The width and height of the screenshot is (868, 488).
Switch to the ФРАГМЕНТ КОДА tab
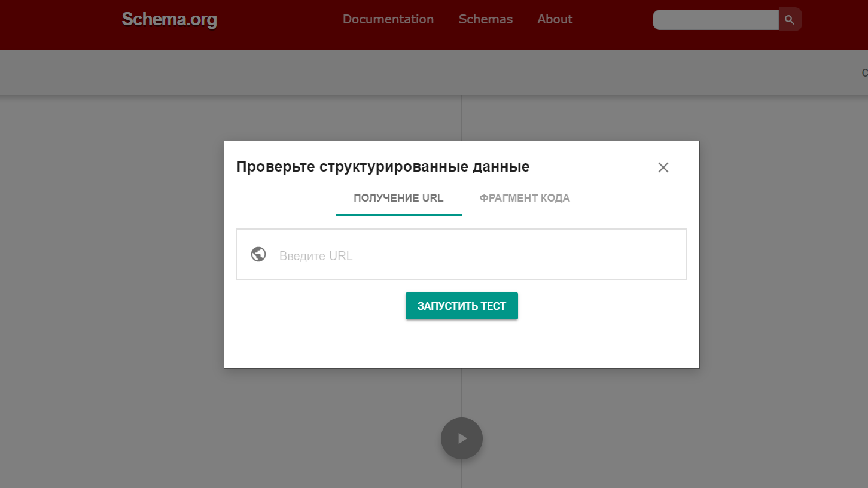(524, 198)
